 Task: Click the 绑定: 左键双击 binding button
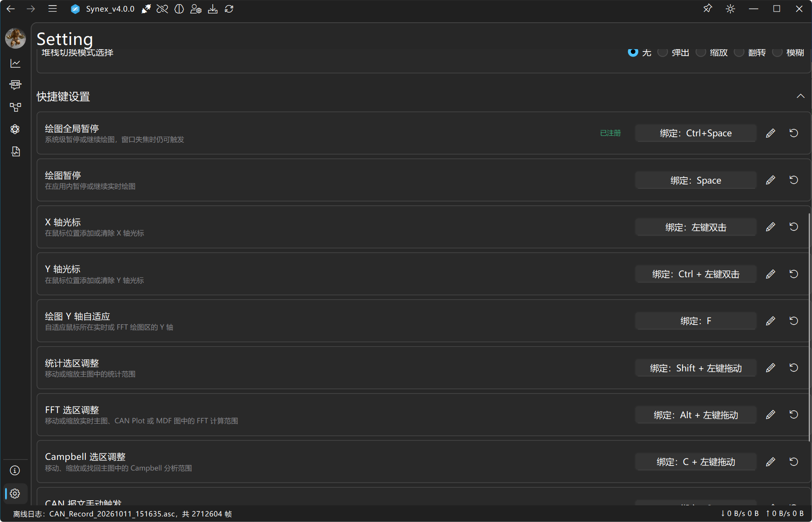point(696,227)
